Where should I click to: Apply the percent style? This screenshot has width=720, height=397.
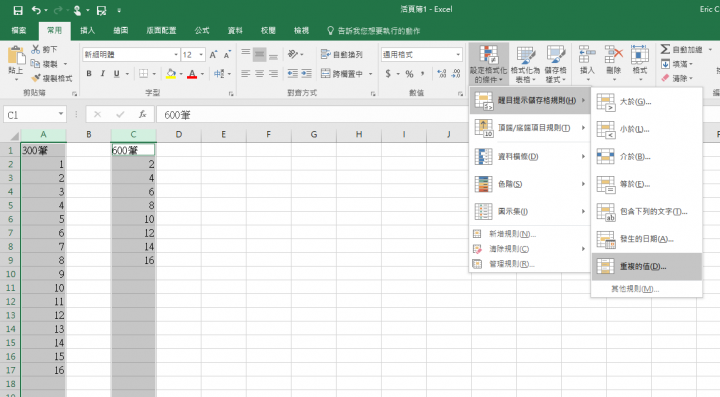pos(410,73)
